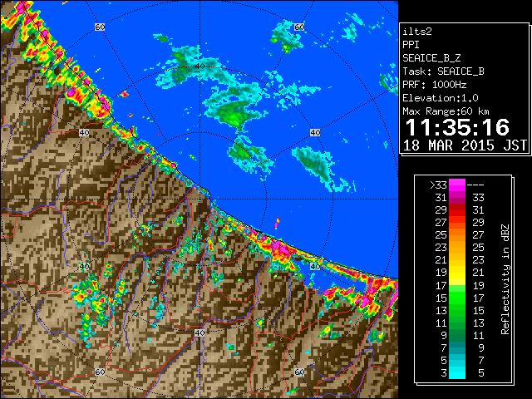Click the 'Reflectivity in dBZ' legend title

coord(505,279)
